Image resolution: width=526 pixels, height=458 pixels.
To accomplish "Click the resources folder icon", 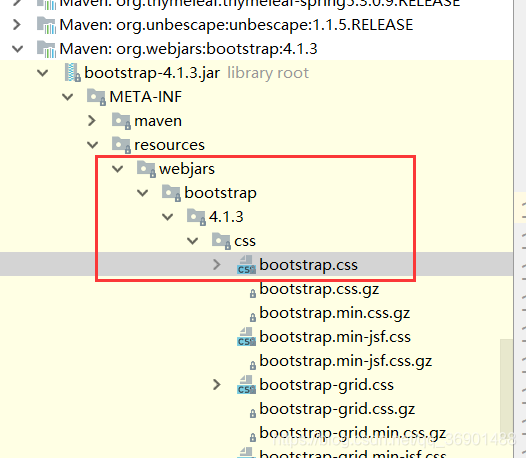I will point(121,145).
